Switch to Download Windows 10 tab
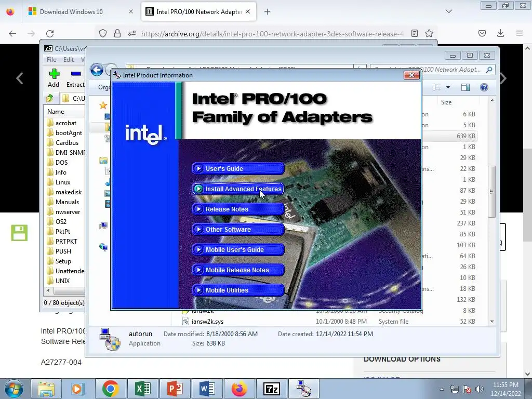Screen dimensions: 532x399 tap(81, 12)
